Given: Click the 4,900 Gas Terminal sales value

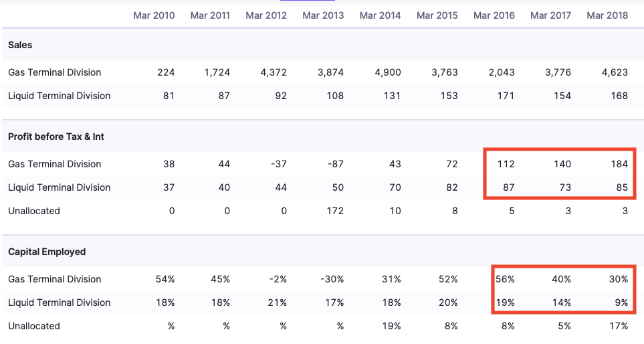Looking at the screenshot, I should [388, 72].
